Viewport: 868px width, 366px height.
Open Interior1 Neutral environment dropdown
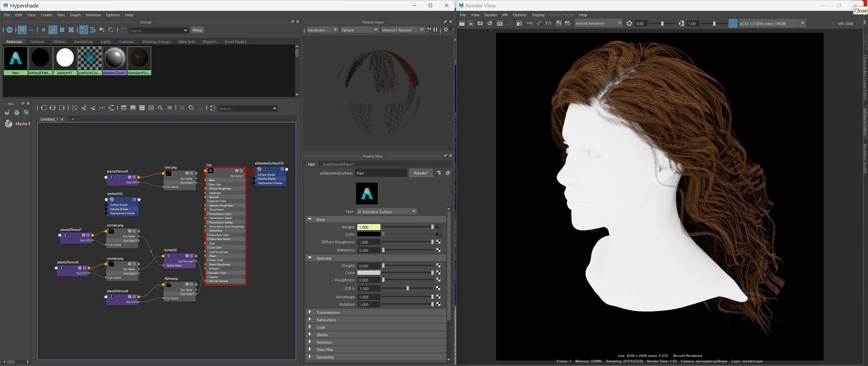coord(403,30)
